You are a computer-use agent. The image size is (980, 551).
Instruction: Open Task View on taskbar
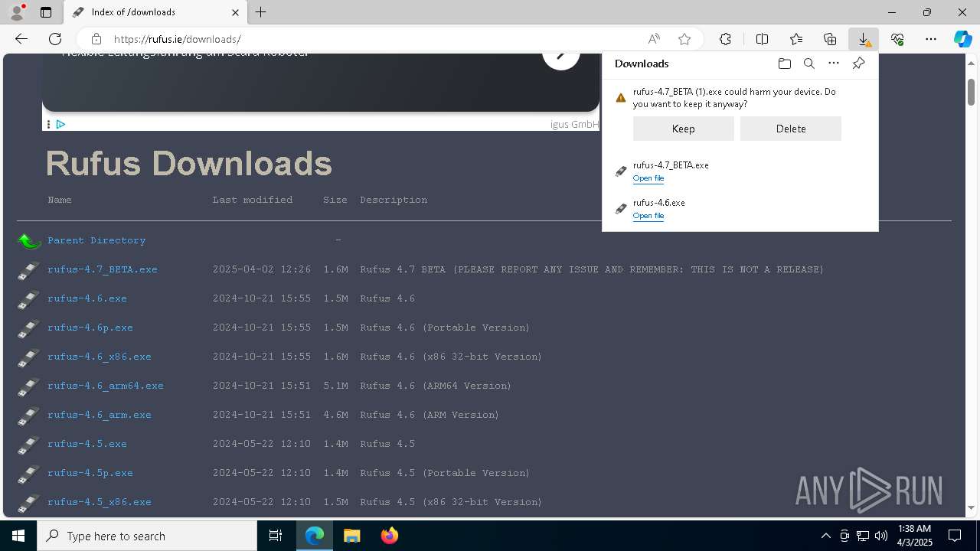pos(276,536)
